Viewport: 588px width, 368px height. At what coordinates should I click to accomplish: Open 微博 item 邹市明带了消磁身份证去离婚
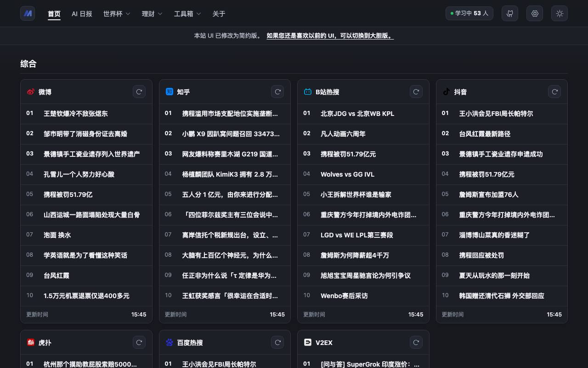coord(86,134)
